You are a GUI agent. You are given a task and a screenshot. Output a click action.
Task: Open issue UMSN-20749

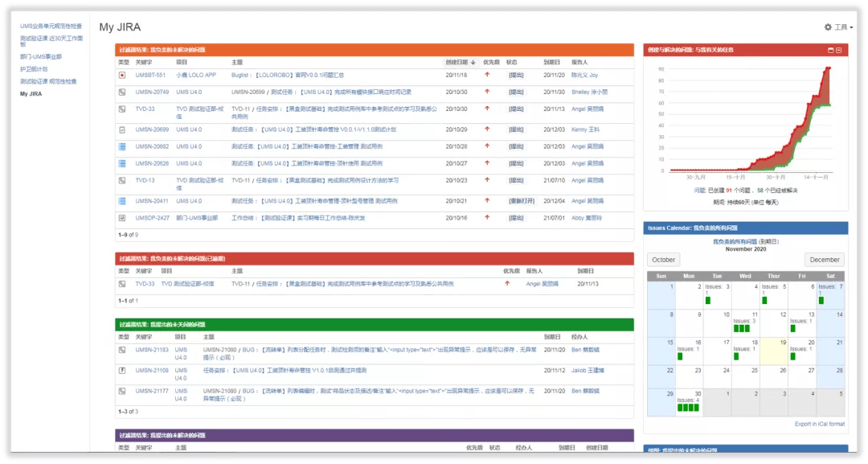point(152,92)
